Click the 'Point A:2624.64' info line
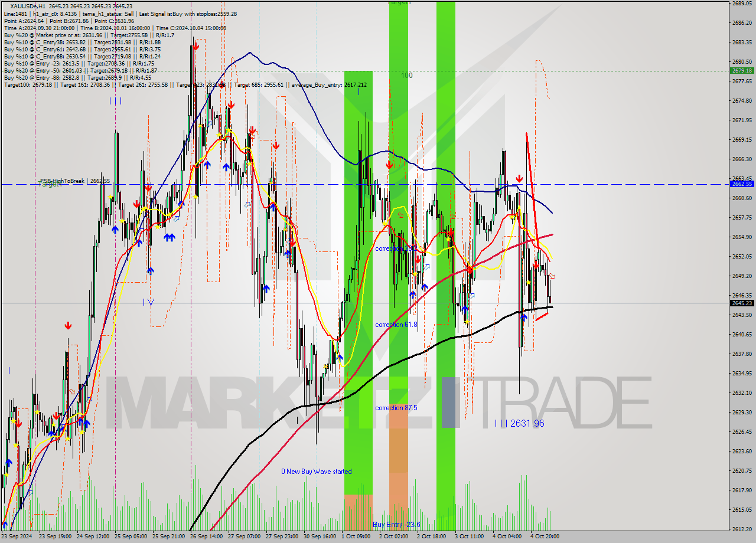The width and height of the screenshot is (756, 543). (x=69, y=21)
